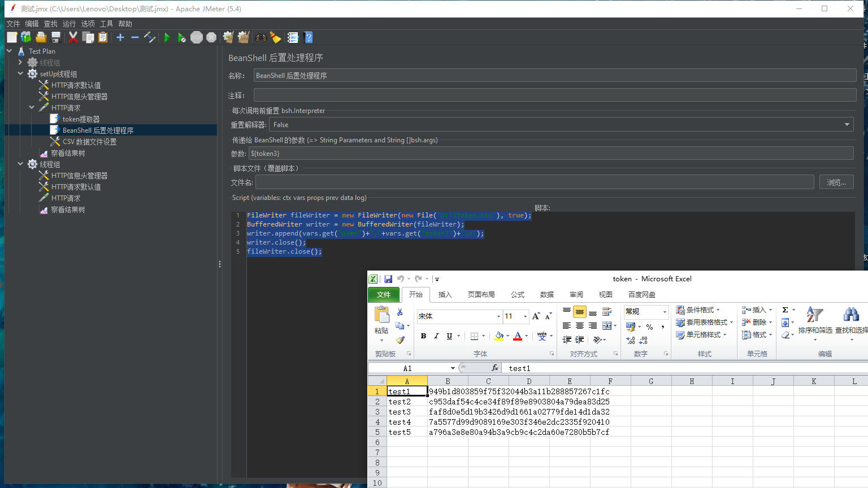Click the 浏览 button for script file
Screen dimensions: 868x488
836,182
